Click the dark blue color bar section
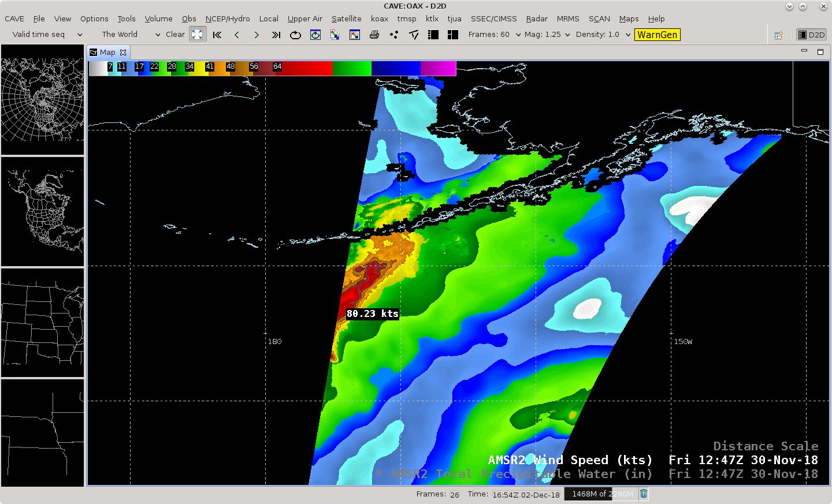This screenshot has width=832, height=504. [396, 68]
